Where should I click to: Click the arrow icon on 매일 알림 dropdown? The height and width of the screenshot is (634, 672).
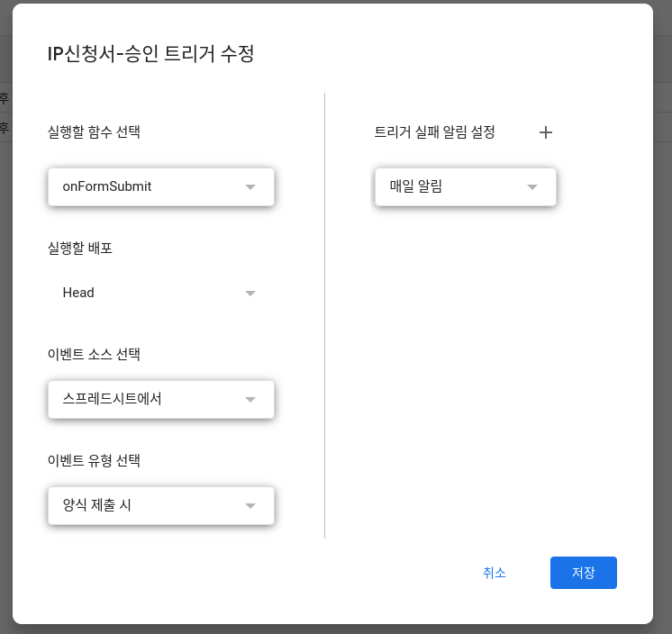pyautogui.click(x=532, y=187)
